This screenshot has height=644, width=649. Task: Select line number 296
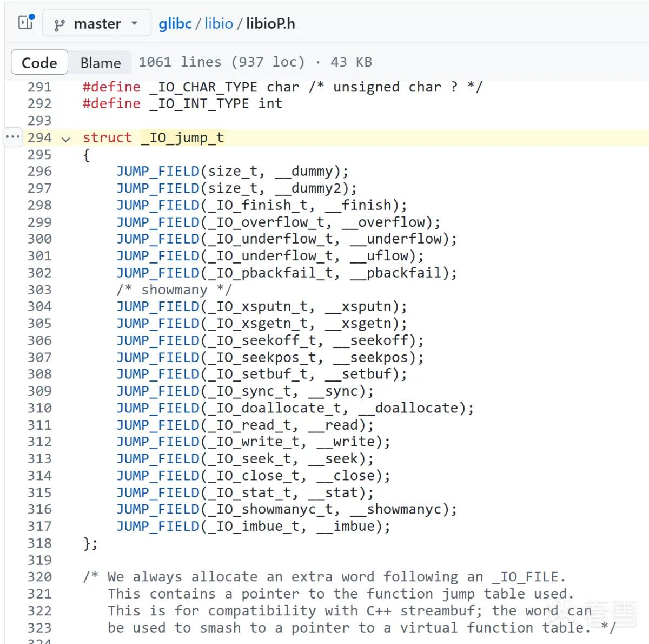coord(39,171)
